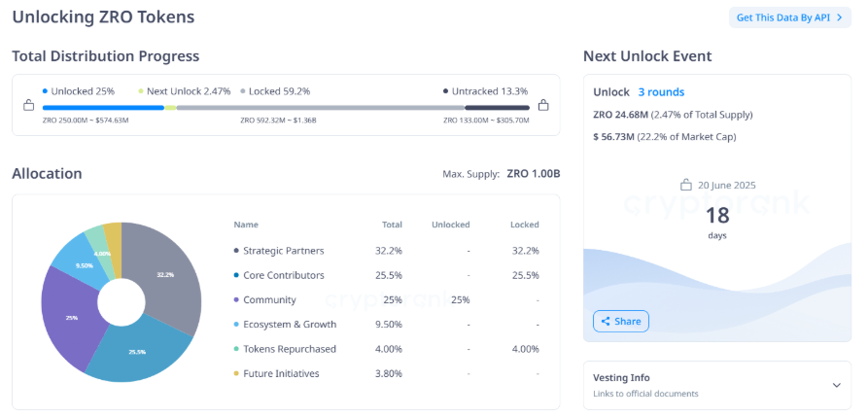Click the Get This Data By API button

click(790, 17)
